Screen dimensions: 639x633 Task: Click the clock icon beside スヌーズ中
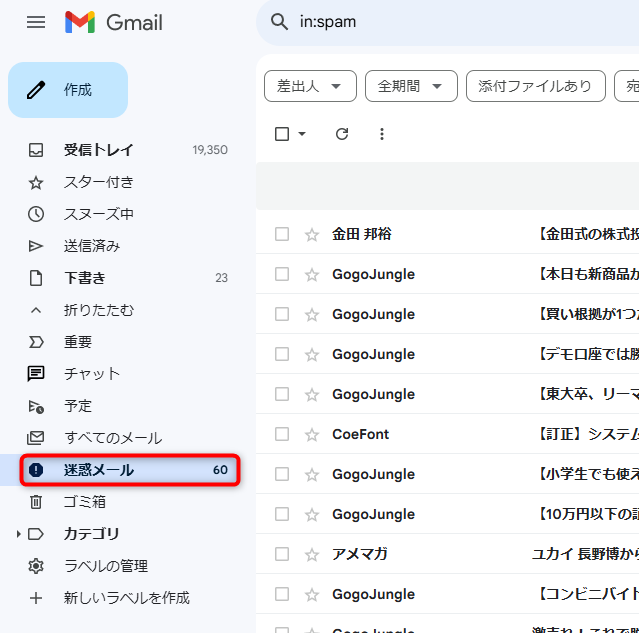tap(36, 214)
